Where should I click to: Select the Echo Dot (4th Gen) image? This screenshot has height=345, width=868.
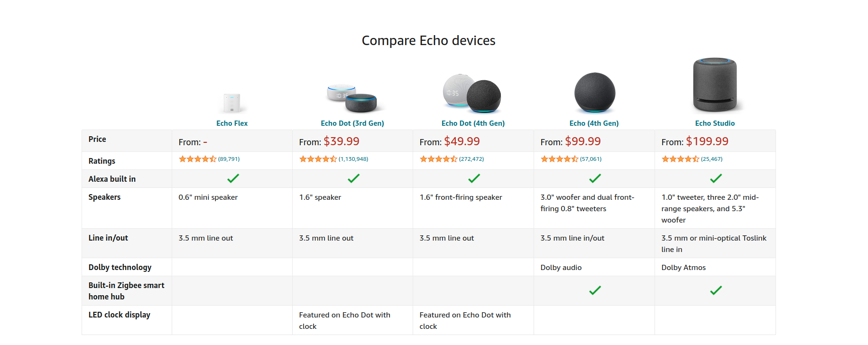472,93
